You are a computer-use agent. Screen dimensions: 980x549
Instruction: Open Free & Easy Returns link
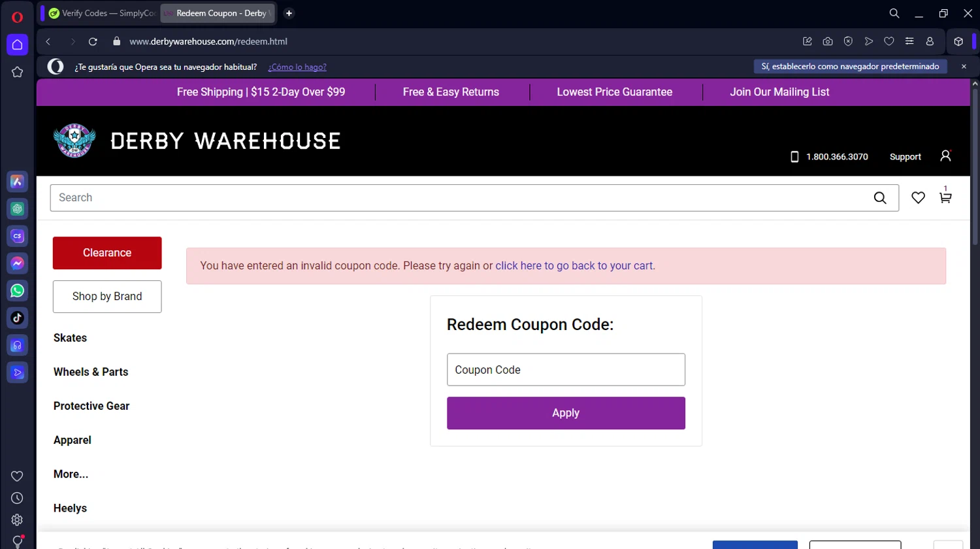pos(451,92)
